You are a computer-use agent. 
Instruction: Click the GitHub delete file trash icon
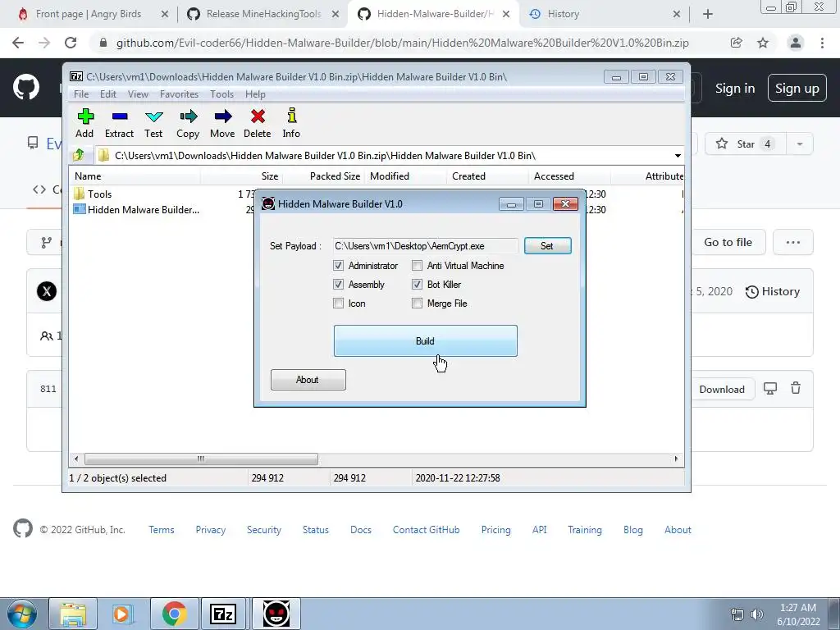[796, 388]
